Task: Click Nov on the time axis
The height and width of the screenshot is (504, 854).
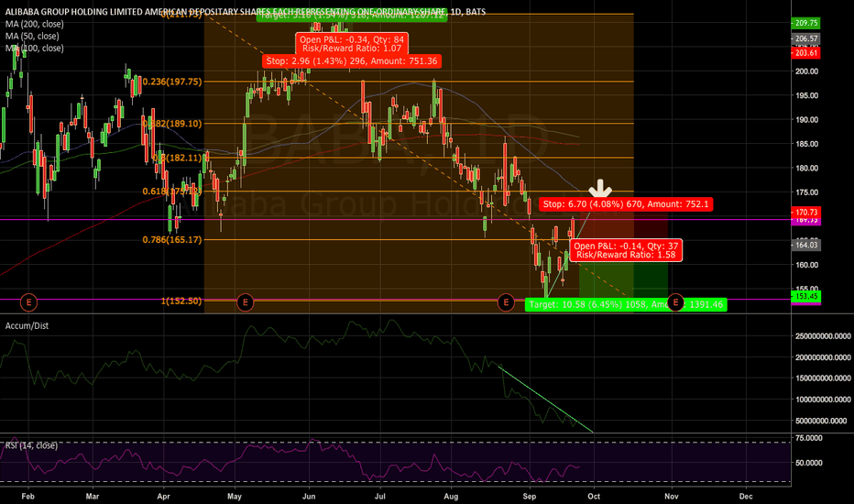Action: pyautogui.click(x=672, y=497)
